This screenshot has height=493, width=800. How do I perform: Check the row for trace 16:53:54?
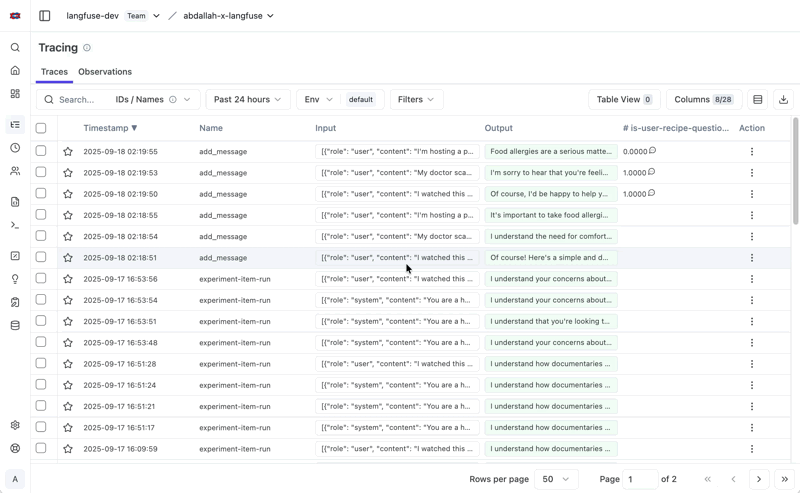[41, 300]
